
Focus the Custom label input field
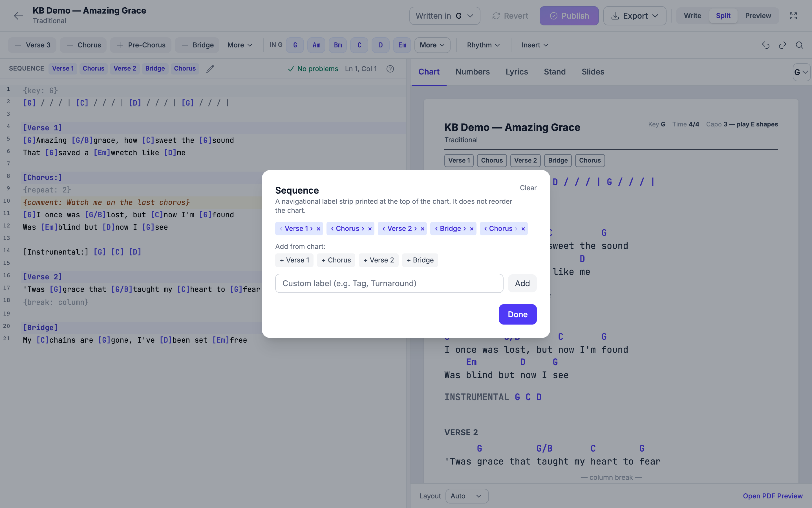click(x=389, y=284)
